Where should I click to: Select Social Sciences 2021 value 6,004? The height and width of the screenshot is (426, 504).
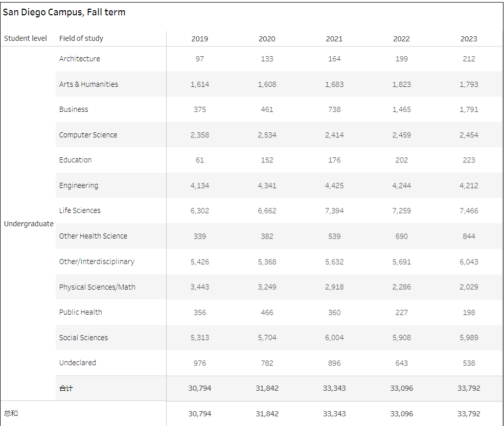pyautogui.click(x=334, y=338)
